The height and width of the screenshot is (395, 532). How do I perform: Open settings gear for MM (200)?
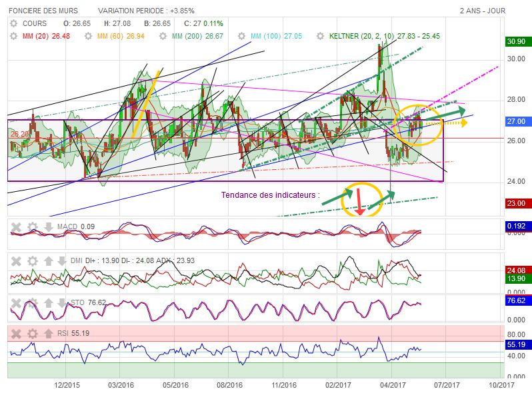click(163, 36)
